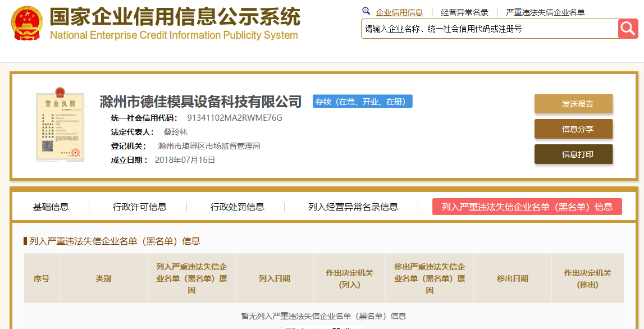Click the 信息打印 button
This screenshot has height=329, width=644.
573,154
